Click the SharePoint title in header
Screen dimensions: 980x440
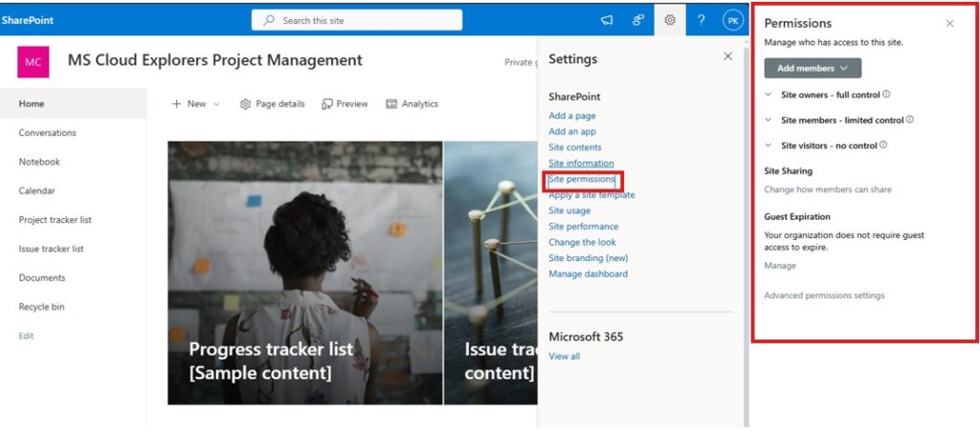[27, 20]
